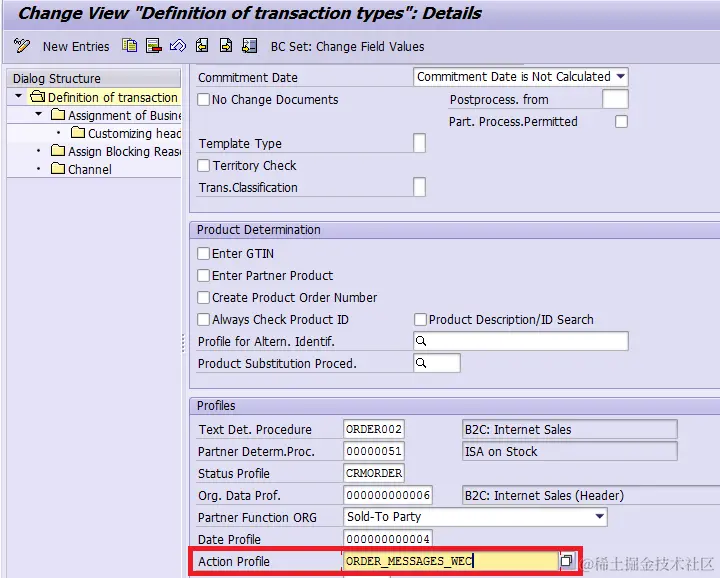720x578 pixels.
Task: Click Status Profile field CRMORDER
Action: pos(374,473)
